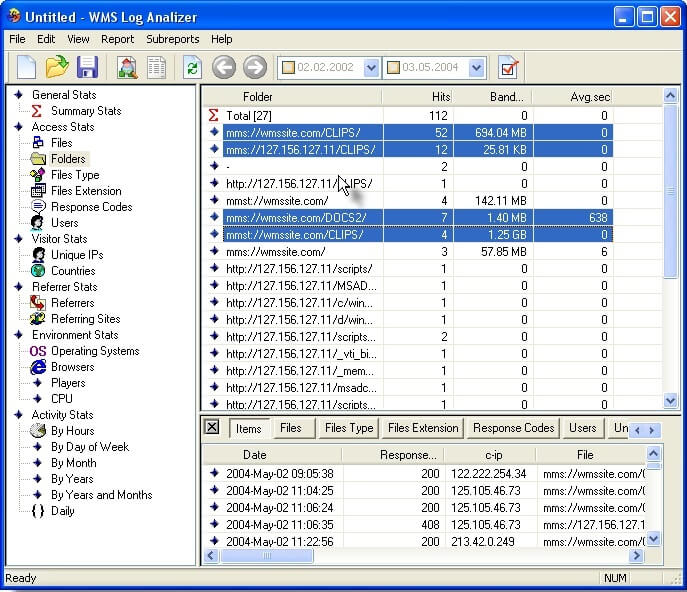Click the Summary Stats sigma icon
Viewport: 687px width, 592px height.
point(37,111)
